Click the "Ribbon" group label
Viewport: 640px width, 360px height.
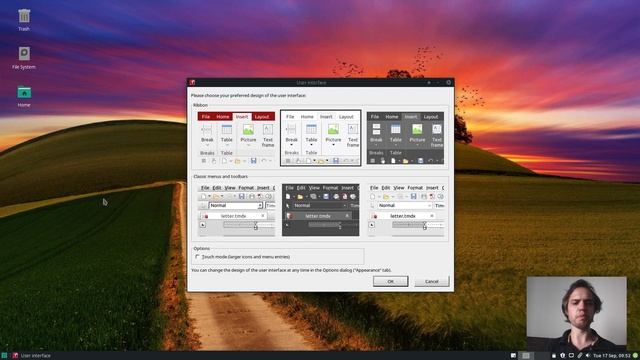click(x=200, y=105)
